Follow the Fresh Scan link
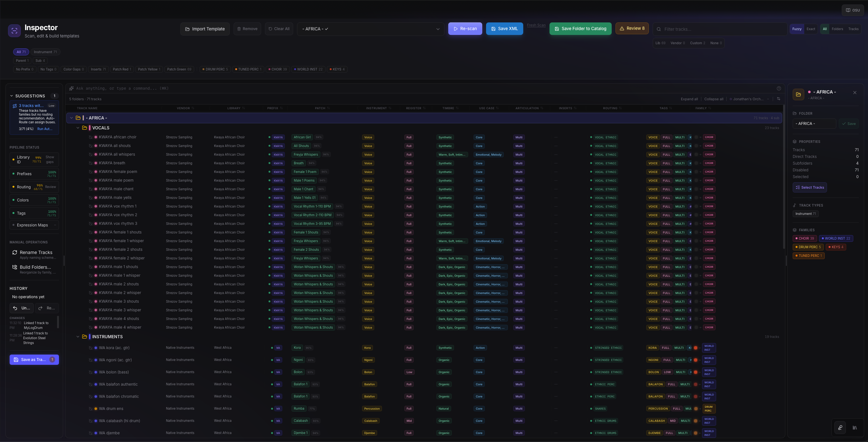 point(536,25)
